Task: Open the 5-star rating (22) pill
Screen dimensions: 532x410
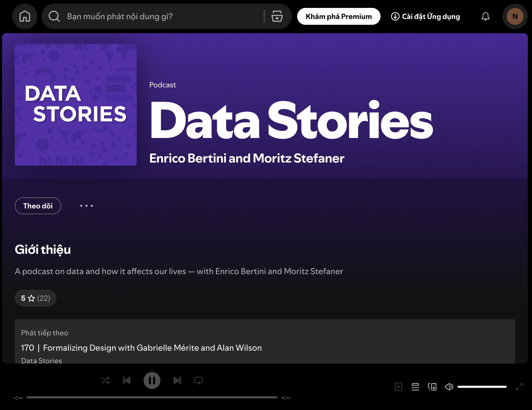Action: click(36, 298)
